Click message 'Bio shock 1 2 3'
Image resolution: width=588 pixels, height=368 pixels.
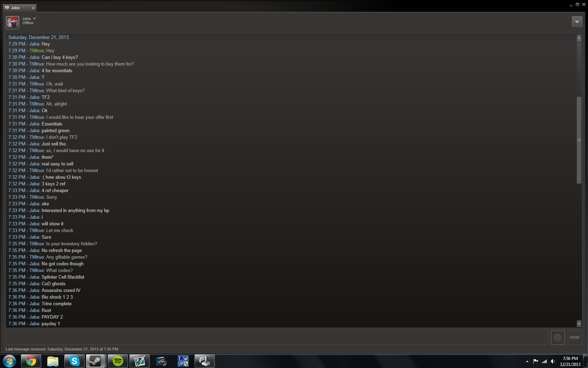57,297
